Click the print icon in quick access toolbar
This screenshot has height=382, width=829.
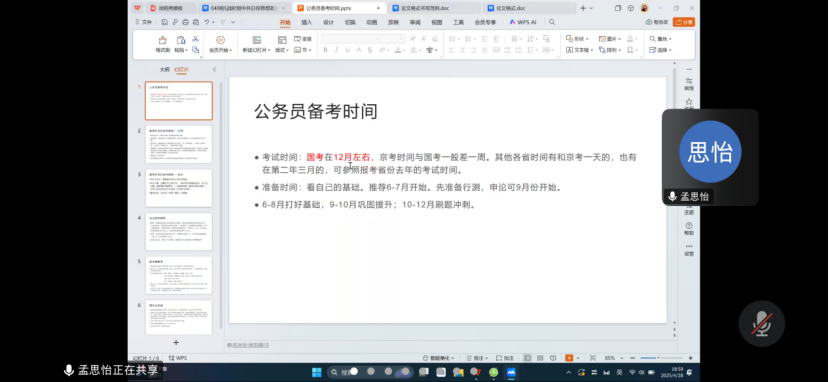[x=185, y=22]
